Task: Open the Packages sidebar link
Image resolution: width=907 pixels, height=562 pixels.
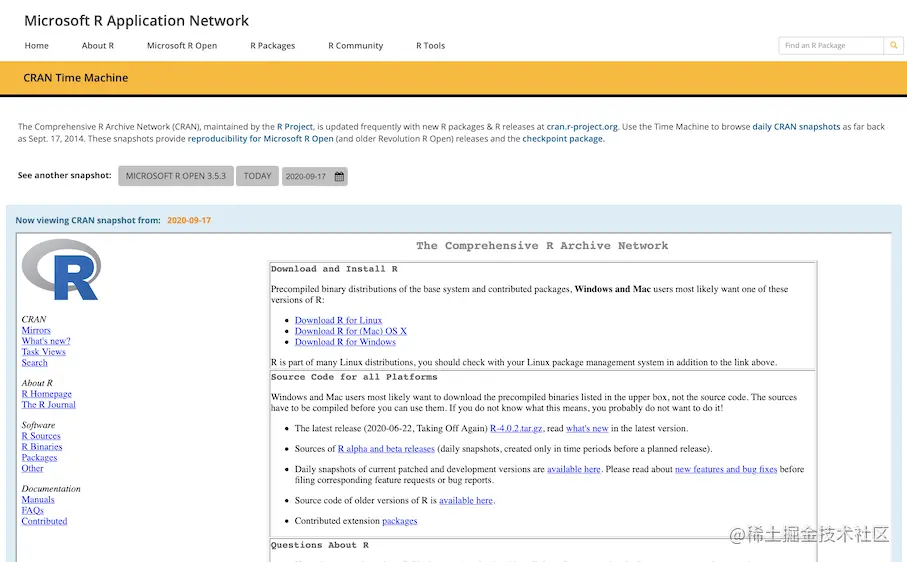Action: pyautogui.click(x=39, y=457)
